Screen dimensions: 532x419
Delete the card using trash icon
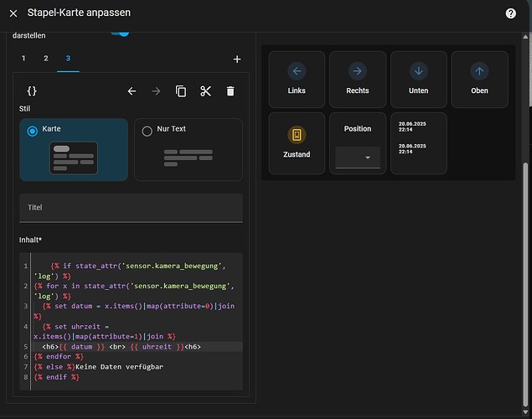pyautogui.click(x=230, y=91)
